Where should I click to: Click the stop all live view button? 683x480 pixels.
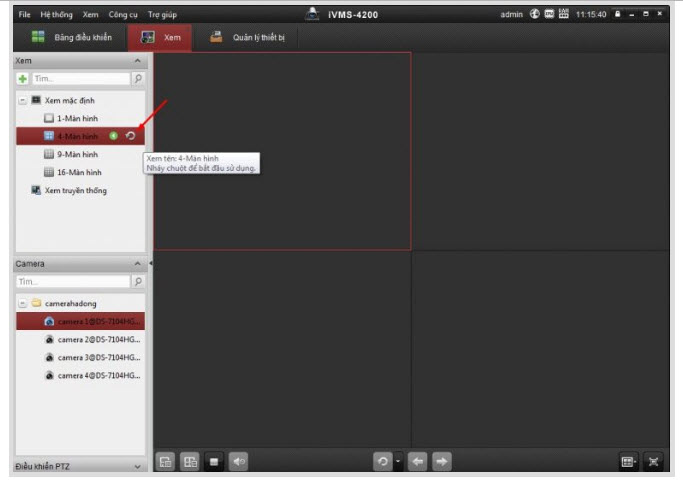(x=213, y=461)
